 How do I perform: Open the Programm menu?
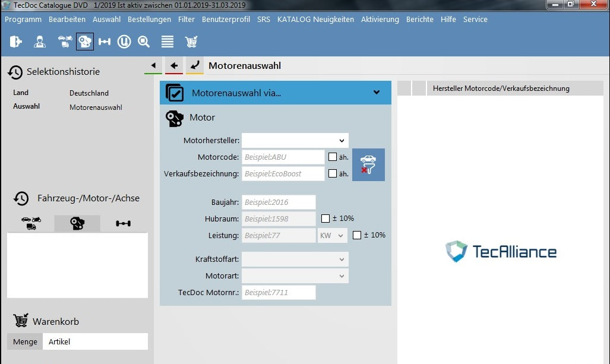tap(23, 20)
